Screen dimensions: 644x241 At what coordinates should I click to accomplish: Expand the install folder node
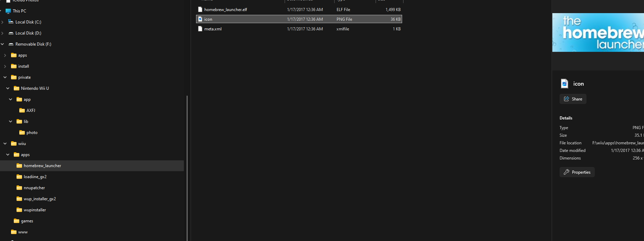click(5, 66)
